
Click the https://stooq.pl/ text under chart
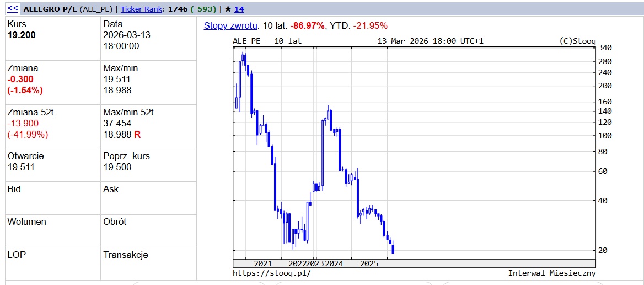pos(271,273)
